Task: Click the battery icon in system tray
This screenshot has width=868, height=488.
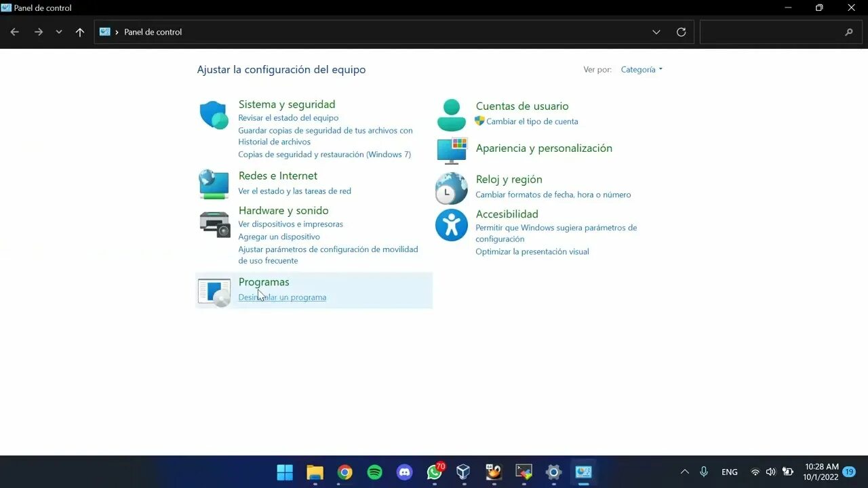Action: (x=788, y=472)
